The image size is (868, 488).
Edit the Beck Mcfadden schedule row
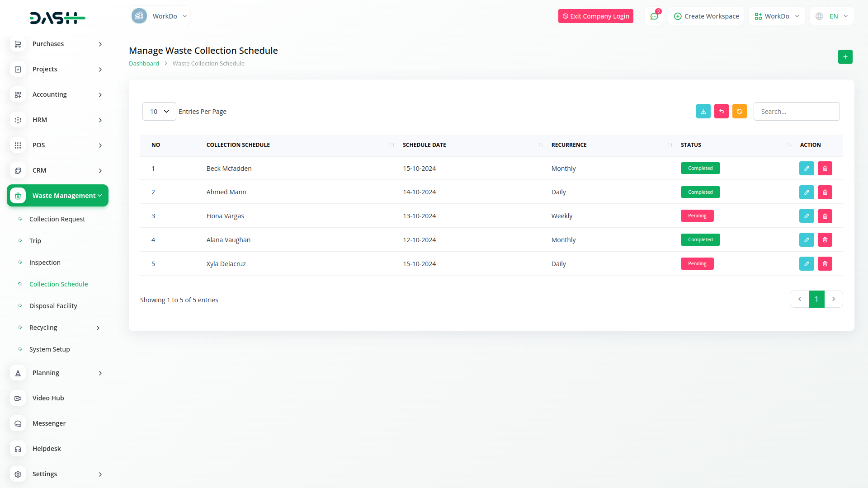point(806,169)
